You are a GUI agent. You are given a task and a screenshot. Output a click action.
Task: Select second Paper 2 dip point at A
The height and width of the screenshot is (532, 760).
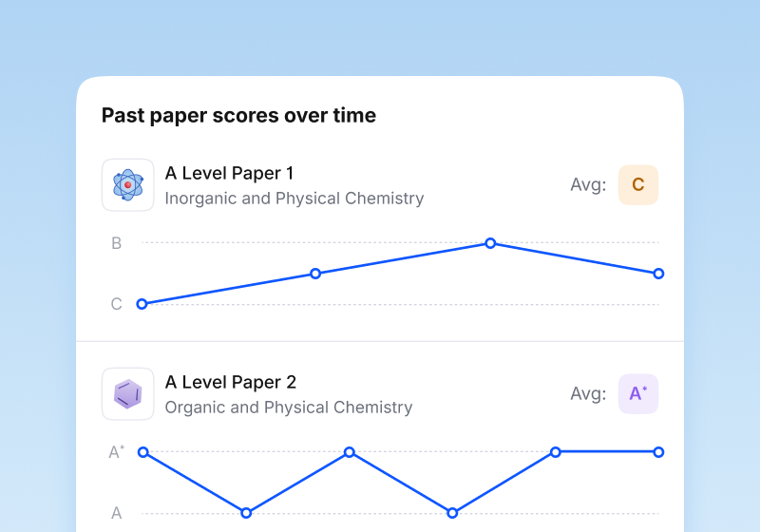click(x=452, y=513)
